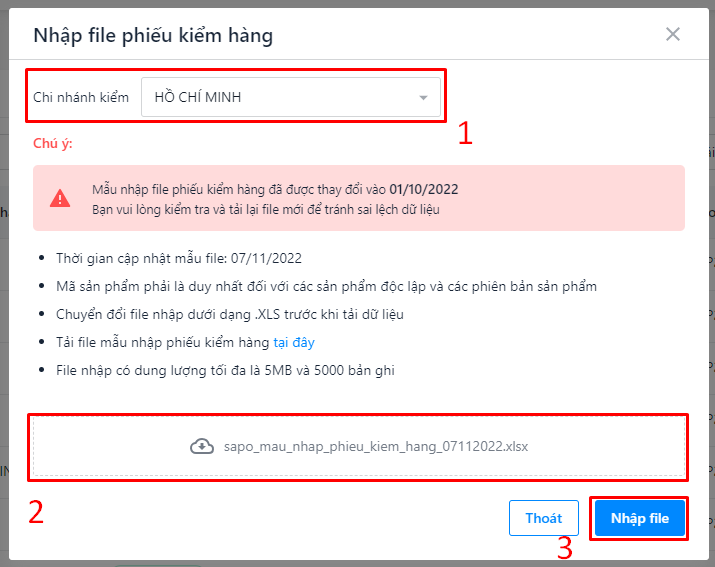Click the "Tải file mẫu nhập phiếu kiểm hàng" text
The image size is (715, 567).
click(x=163, y=342)
